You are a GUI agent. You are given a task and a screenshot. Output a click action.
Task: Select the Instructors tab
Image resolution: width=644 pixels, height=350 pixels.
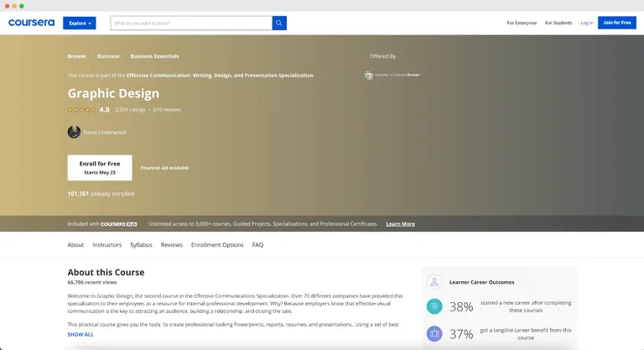click(x=107, y=245)
